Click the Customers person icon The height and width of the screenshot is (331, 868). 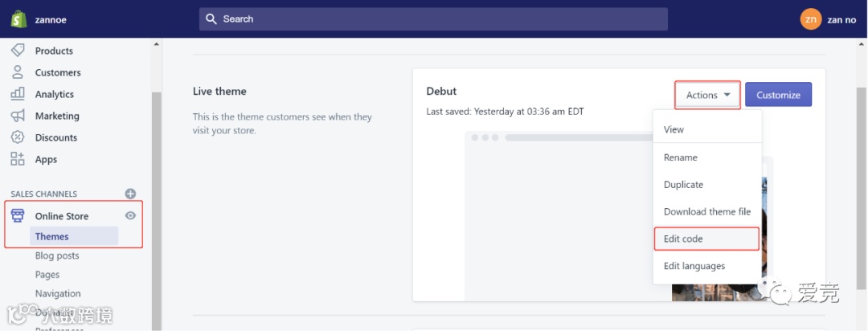pos(18,72)
